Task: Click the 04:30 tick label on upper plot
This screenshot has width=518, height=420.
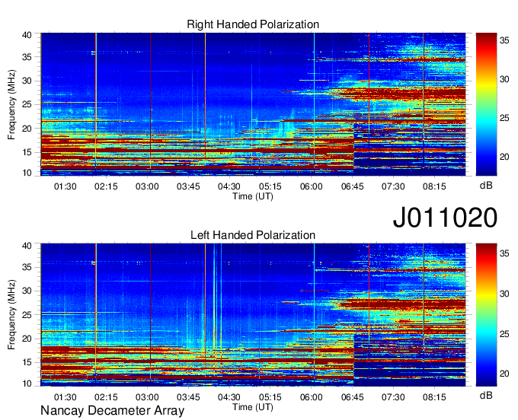Action: pos(229,186)
